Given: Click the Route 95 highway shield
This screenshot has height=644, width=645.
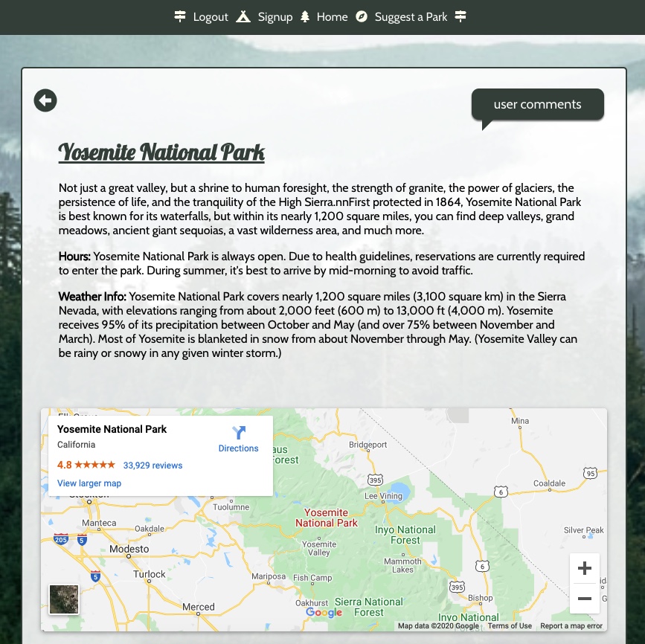Looking at the screenshot, I should tap(590, 474).
